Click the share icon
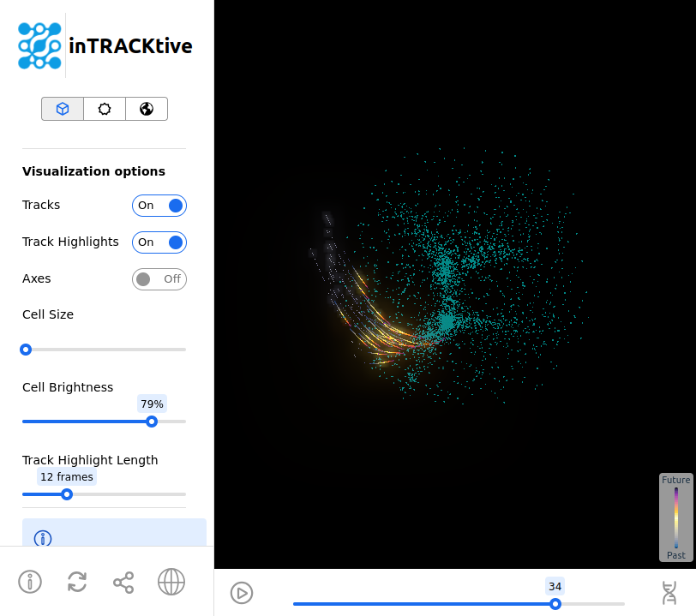Image resolution: width=696 pixels, height=616 pixels. [123, 583]
